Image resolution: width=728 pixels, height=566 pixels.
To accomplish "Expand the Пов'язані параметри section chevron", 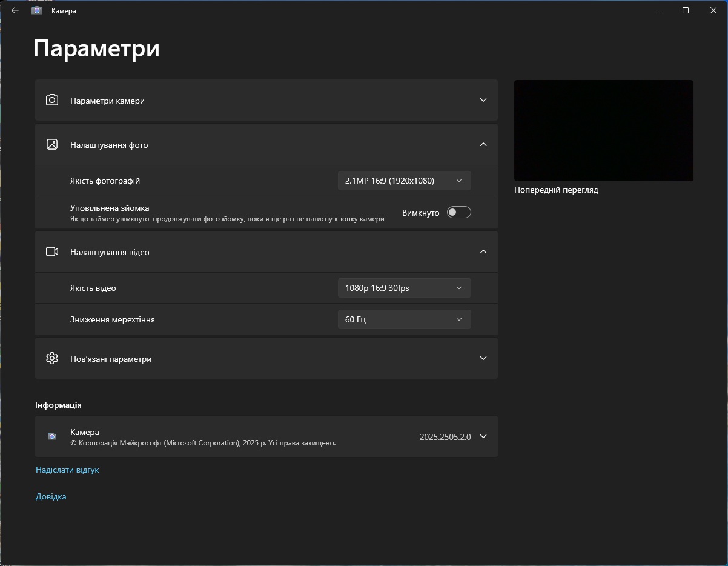I will 483,358.
